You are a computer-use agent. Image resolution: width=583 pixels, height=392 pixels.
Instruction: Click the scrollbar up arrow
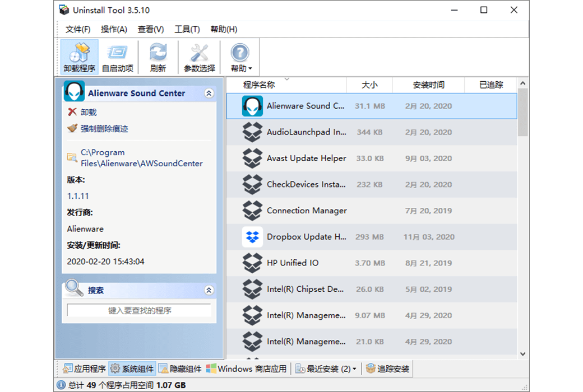(x=523, y=83)
